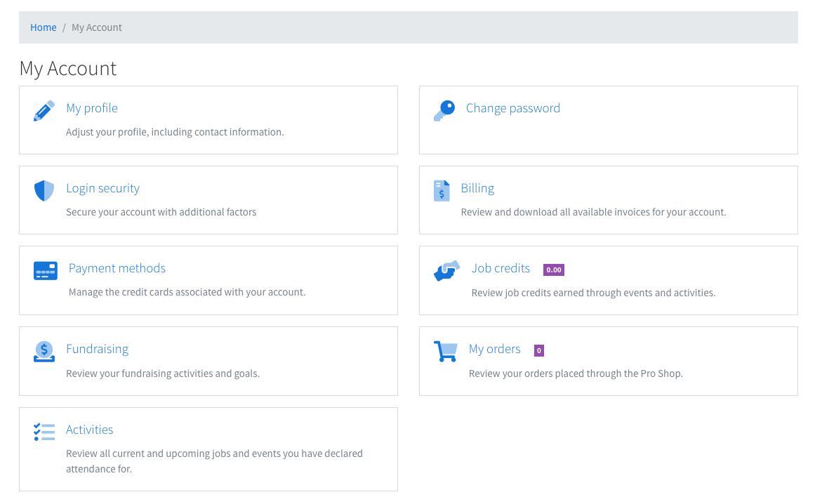Click the credit card icon for Payment methods
Image resolution: width=815 pixels, height=504 pixels.
pyautogui.click(x=45, y=271)
